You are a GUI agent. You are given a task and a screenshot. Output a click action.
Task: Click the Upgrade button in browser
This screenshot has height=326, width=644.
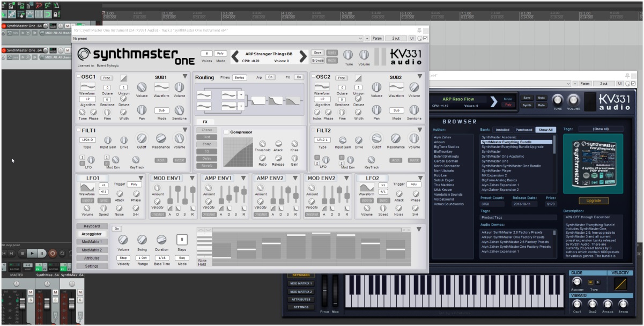pyautogui.click(x=593, y=201)
